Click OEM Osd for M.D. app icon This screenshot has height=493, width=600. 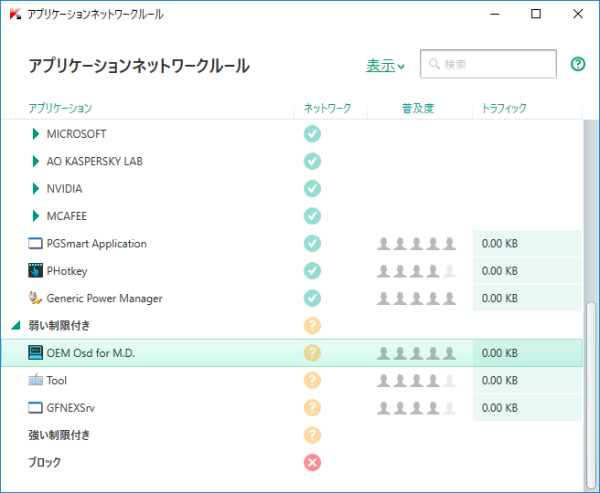click(x=35, y=353)
